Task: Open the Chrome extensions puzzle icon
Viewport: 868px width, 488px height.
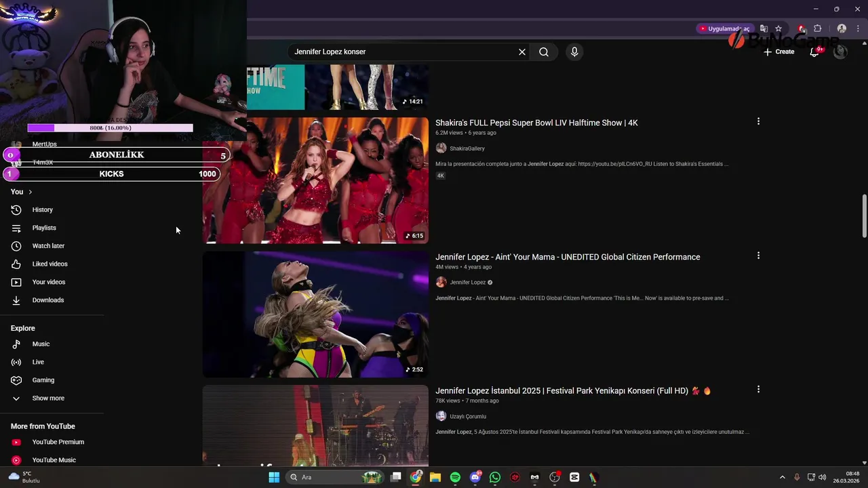Action: [817, 28]
